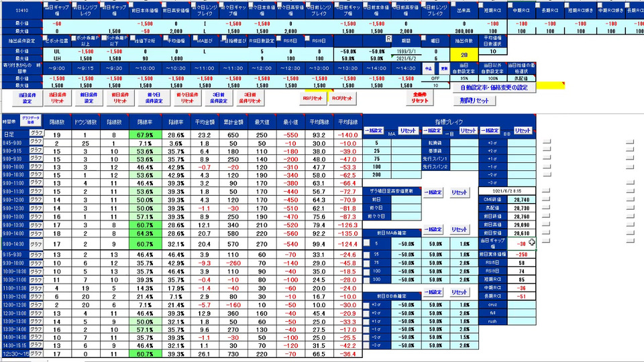Click the ~14:30 time header cell
The height and width of the screenshot is (362, 644).
coord(407,68)
